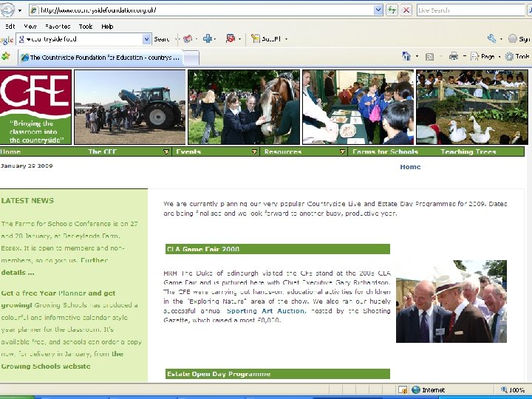Open the Edit menu
The width and height of the screenshot is (532, 399).
(10, 27)
